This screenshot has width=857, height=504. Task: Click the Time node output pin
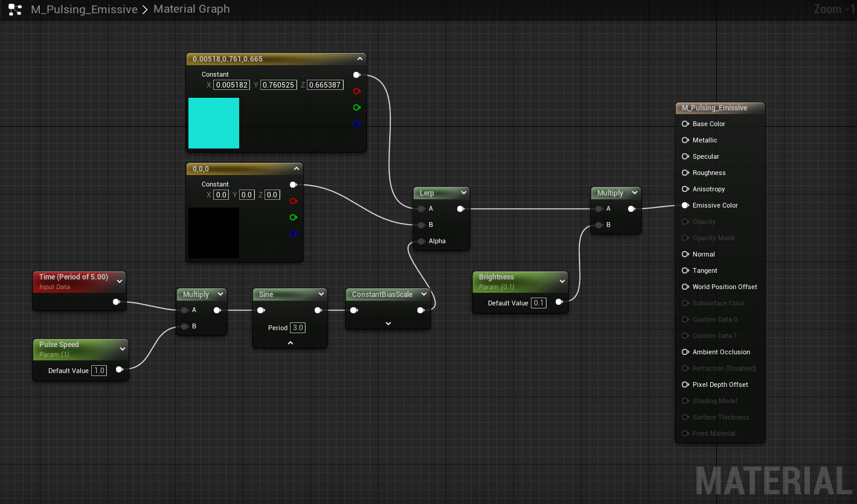pyautogui.click(x=116, y=302)
